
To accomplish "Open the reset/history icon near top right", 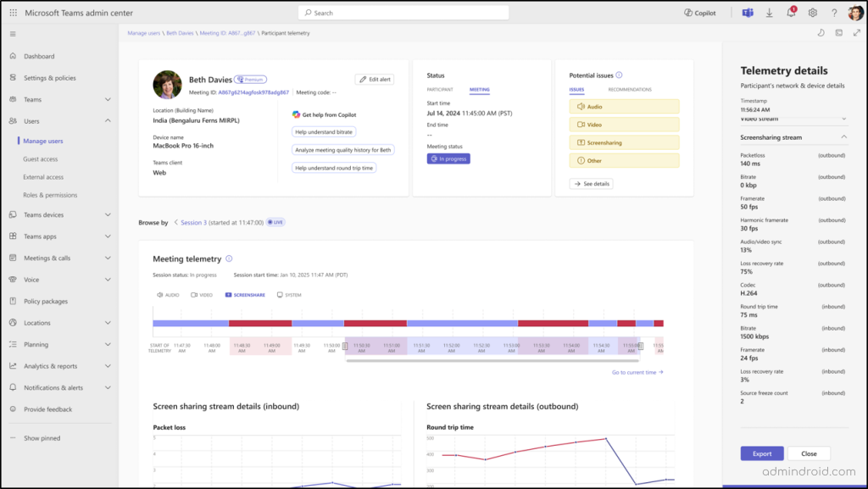I will coord(821,32).
